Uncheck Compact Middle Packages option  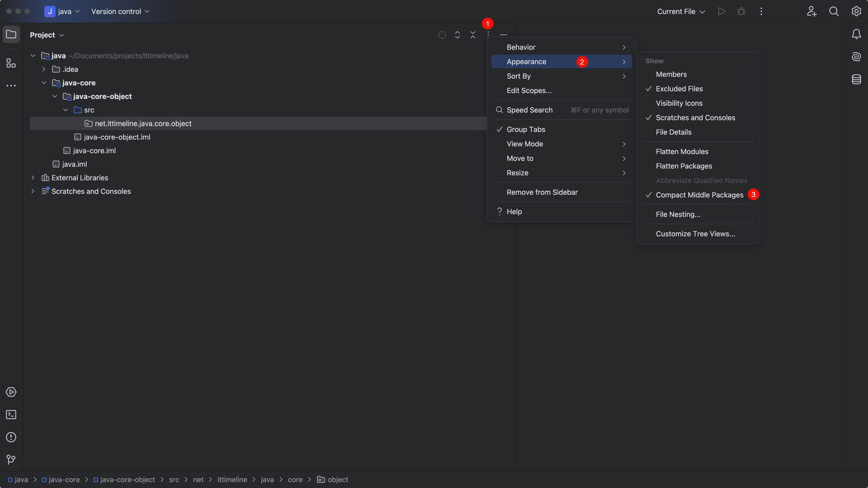tap(699, 195)
